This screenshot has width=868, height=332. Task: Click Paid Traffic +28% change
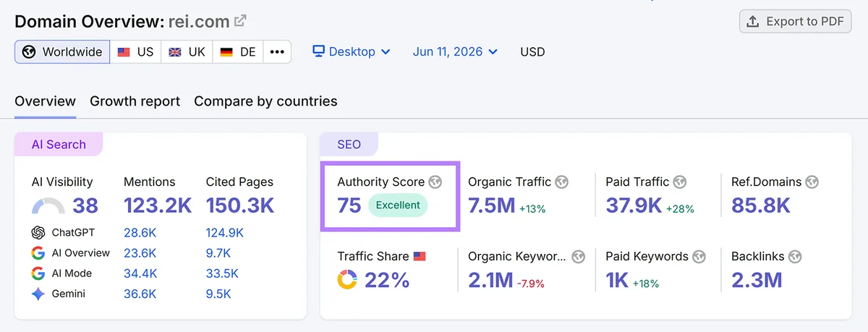pyautogui.click(x=680, y=209)
